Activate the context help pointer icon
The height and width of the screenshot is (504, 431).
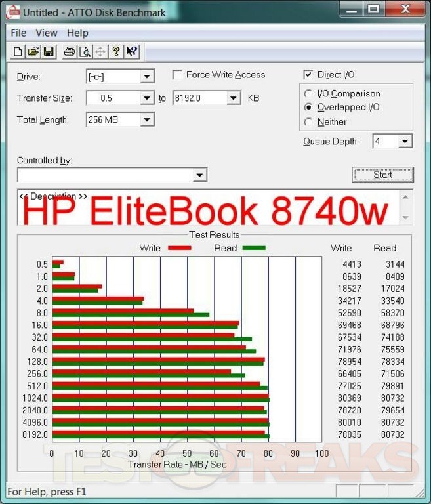coord(131,51)
